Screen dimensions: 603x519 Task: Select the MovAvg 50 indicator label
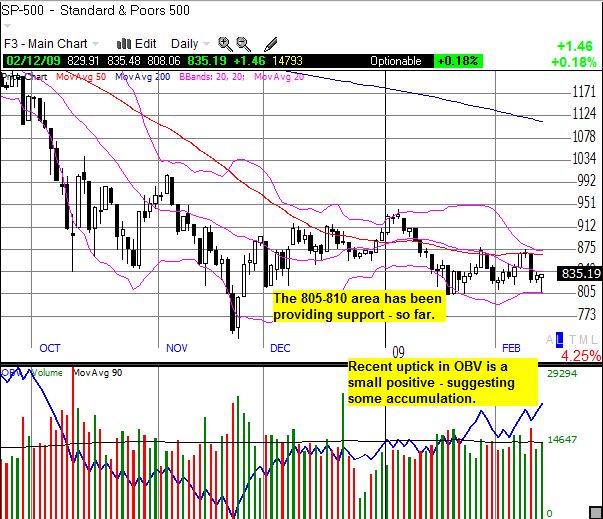pyautogui.click(x=81, y=77)
